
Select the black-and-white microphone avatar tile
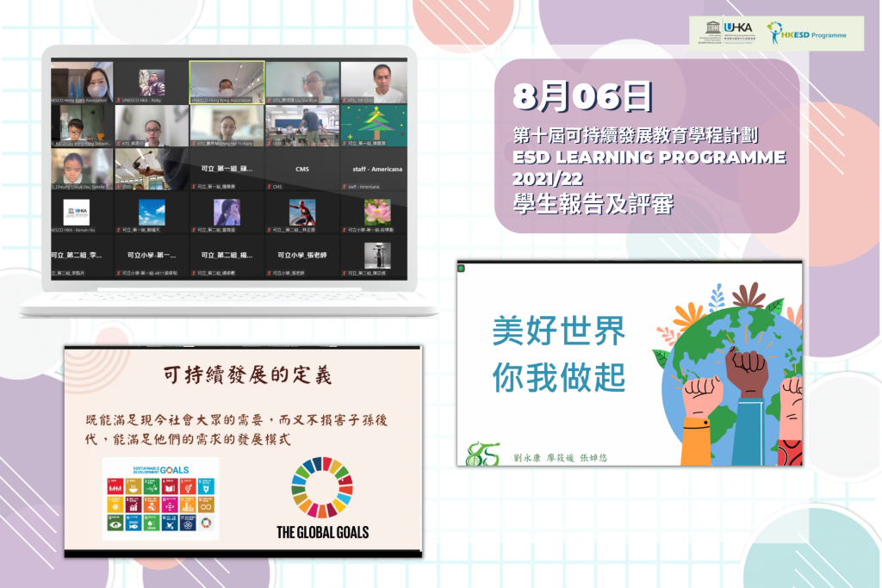[377, 255]
